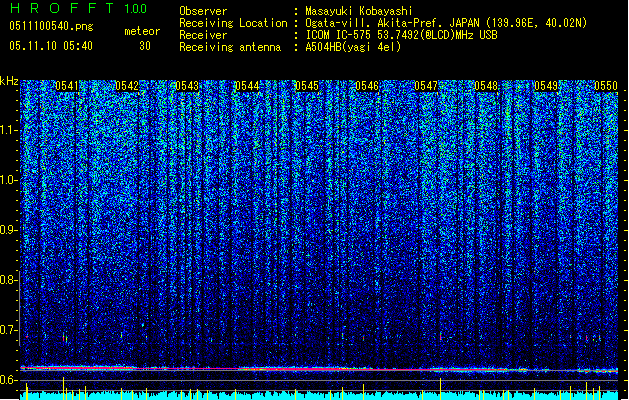Click the 'Receiving antenna' label
Image resolution: width=629 pixels, height=400 pixels.
pos(230,47)
